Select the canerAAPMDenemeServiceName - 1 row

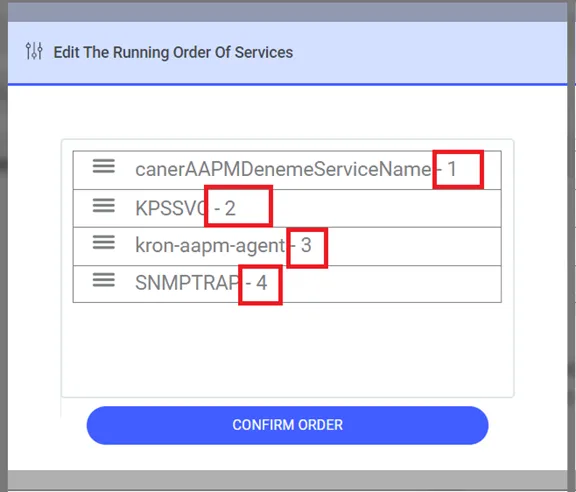(x=287, y=170)
